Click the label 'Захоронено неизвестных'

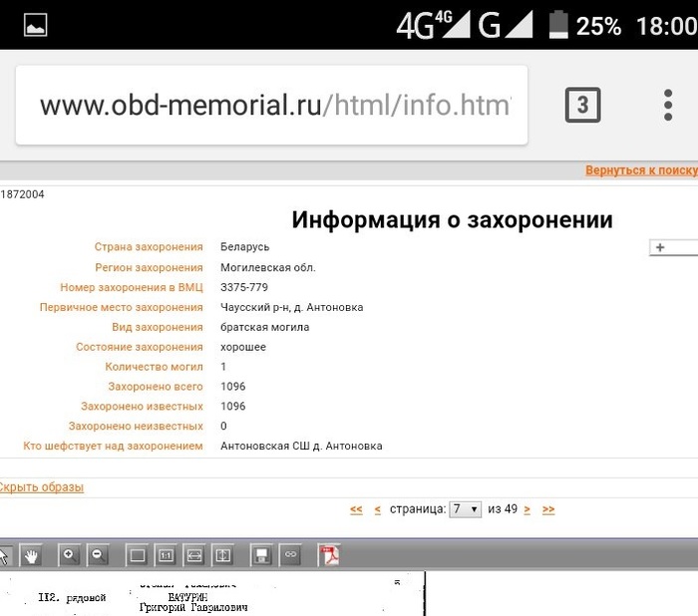pyautogui.click(x=136, y=427)
